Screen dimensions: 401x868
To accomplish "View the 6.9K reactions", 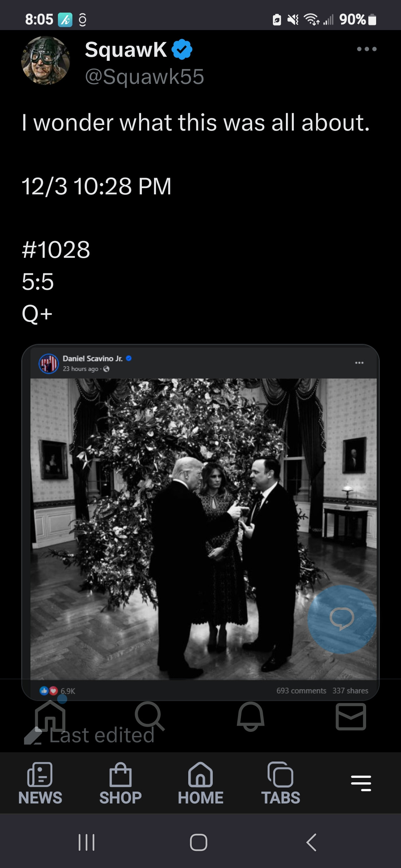I will [58, 691].
